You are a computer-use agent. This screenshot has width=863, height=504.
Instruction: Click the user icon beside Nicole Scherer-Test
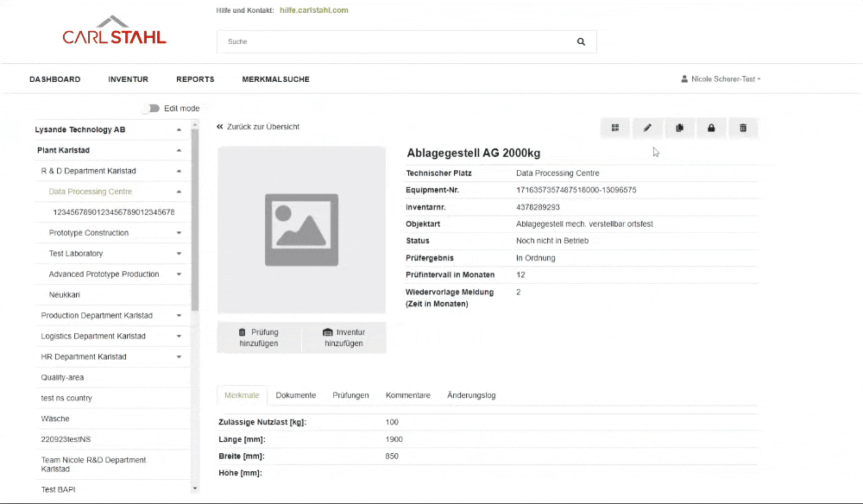click(684, 79)
